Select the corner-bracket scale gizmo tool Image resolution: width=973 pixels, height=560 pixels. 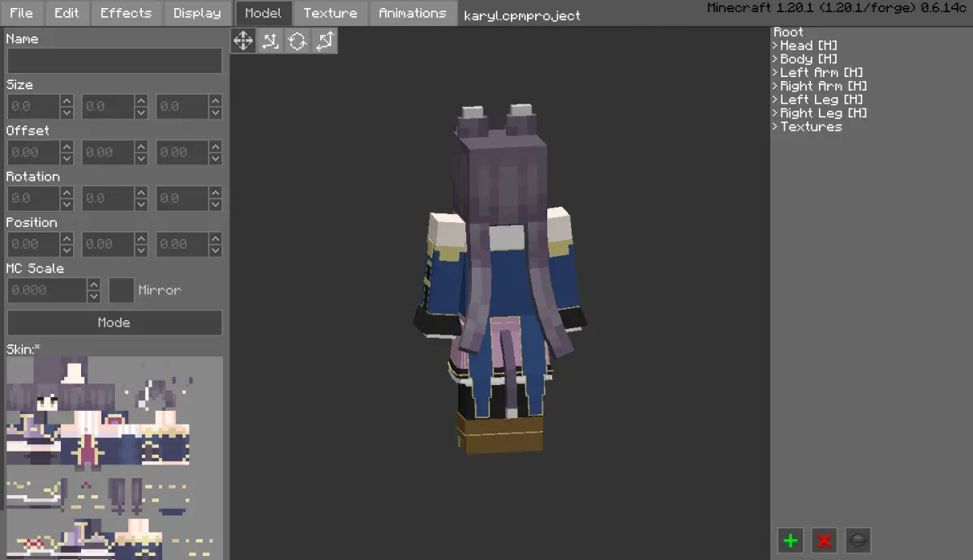pos(270,41)
